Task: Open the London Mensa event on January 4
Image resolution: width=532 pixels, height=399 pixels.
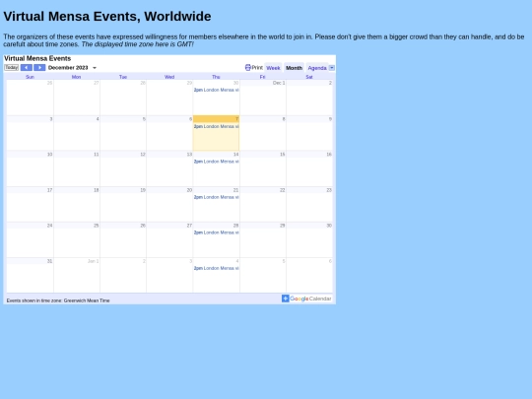Action: 216,268
